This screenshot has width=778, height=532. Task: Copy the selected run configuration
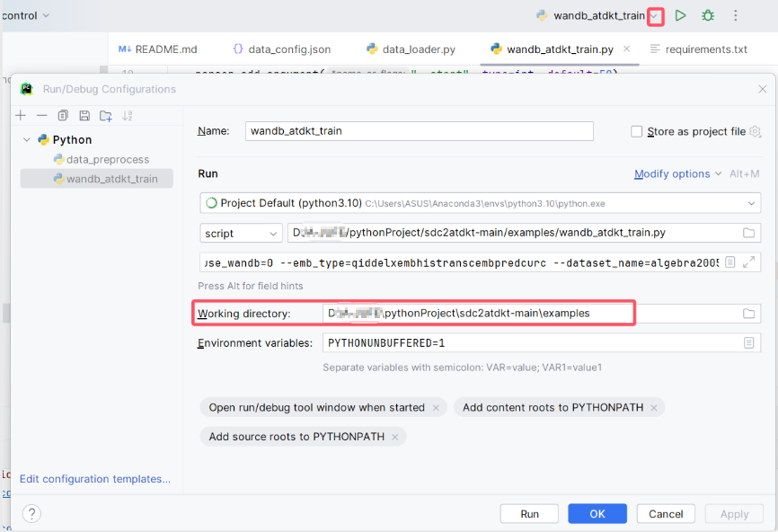pos(63,116)
